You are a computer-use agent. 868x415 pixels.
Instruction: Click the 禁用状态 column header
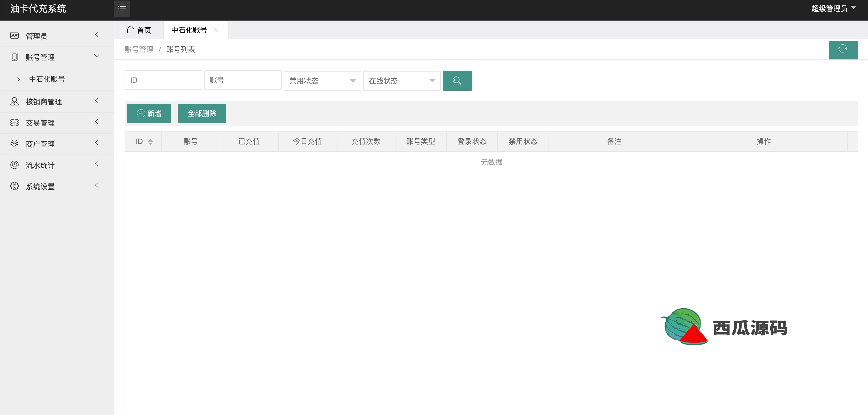[x=523, y=142]
